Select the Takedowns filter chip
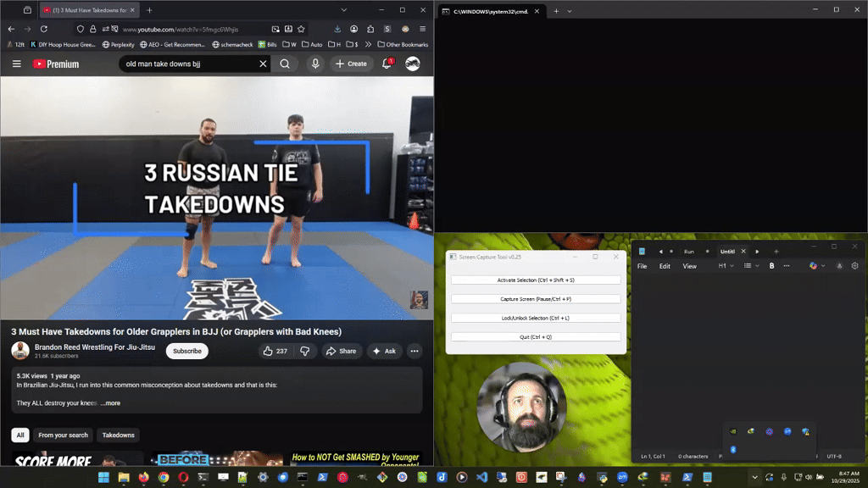 click(x=118, y=435)
